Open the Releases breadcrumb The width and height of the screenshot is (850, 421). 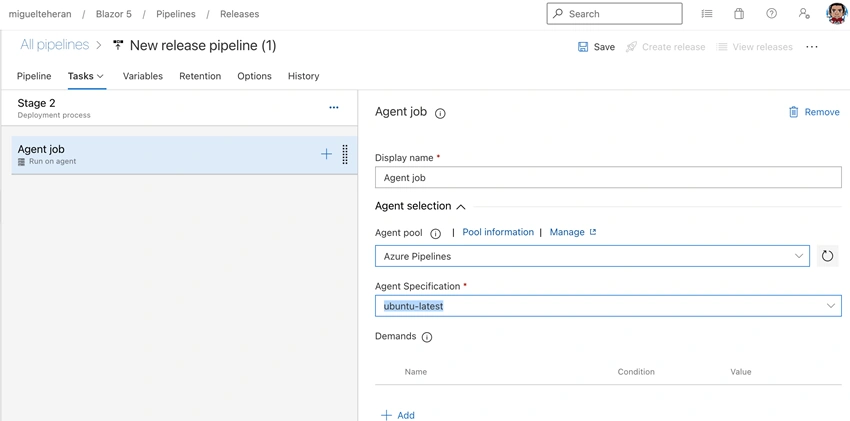[x=240, y=14]
